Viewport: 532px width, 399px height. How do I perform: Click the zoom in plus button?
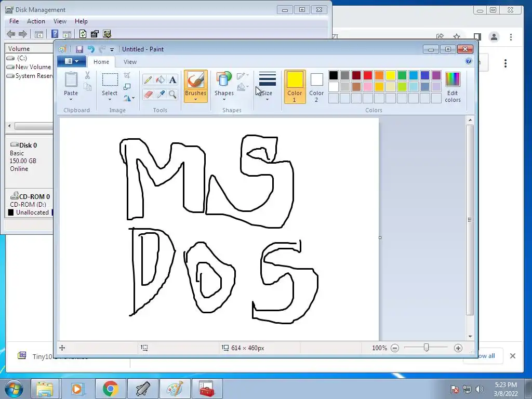(458, 348)
